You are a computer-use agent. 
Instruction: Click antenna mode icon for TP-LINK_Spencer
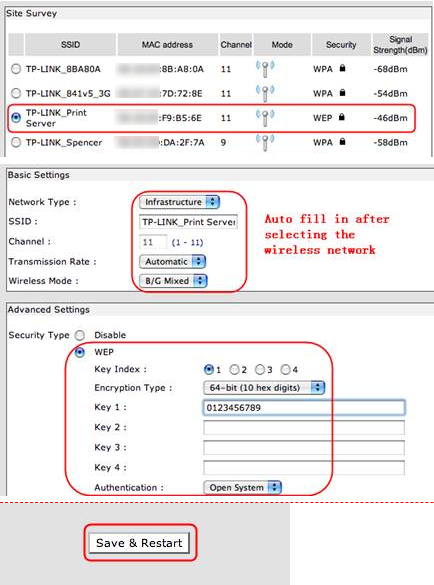click(x=265, y=143)
